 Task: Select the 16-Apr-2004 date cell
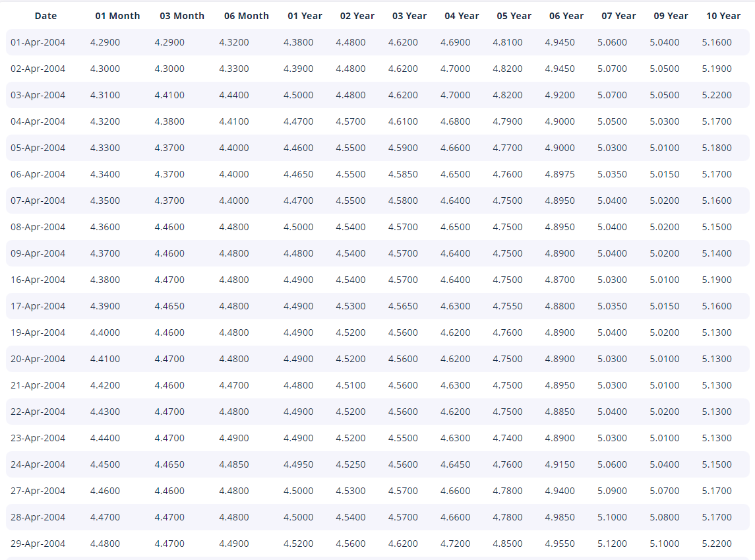tap(38, 280)
